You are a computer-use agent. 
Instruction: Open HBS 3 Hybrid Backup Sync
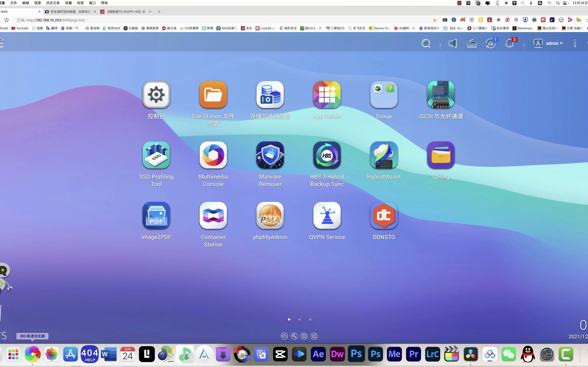[x=327, y=155]
